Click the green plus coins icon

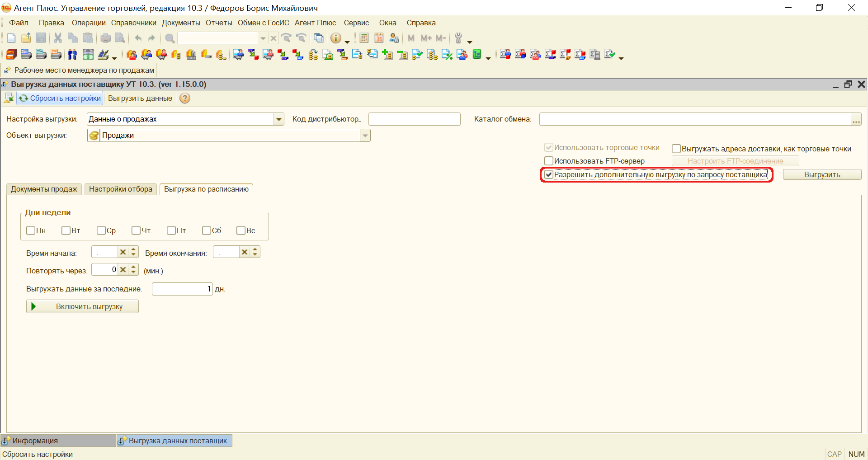[387, 55]
